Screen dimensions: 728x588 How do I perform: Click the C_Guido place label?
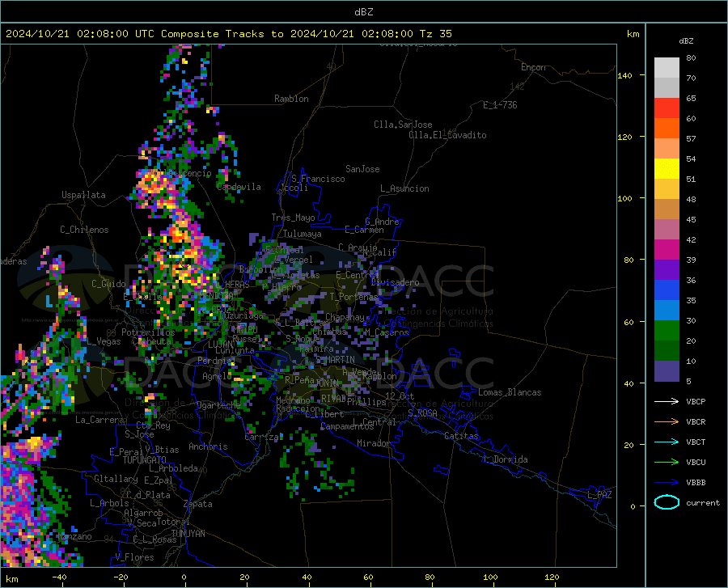[x=108, y=284]
